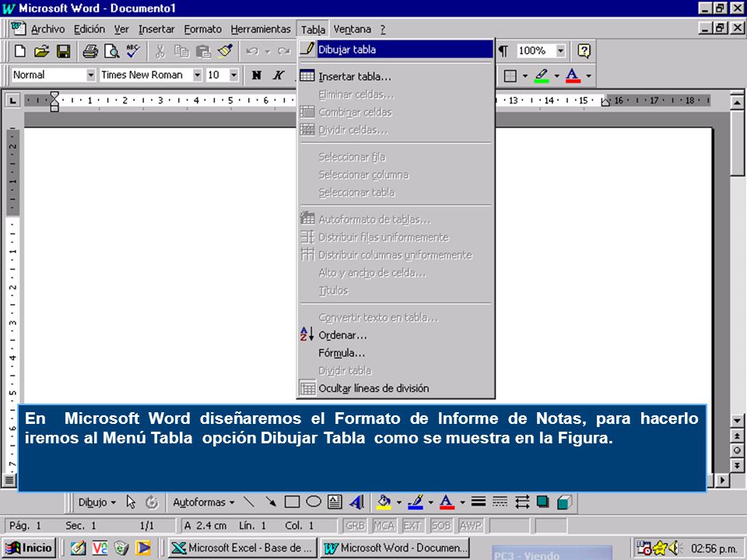
Task: Click the Font Color A icon in formatting toolbar
Action: pos(573,75)
